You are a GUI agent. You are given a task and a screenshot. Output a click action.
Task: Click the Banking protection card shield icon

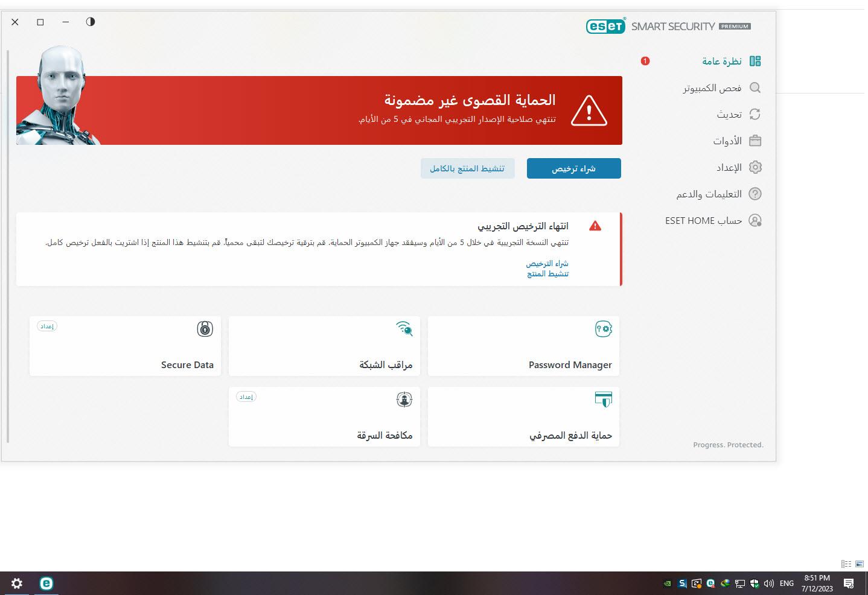603,399
